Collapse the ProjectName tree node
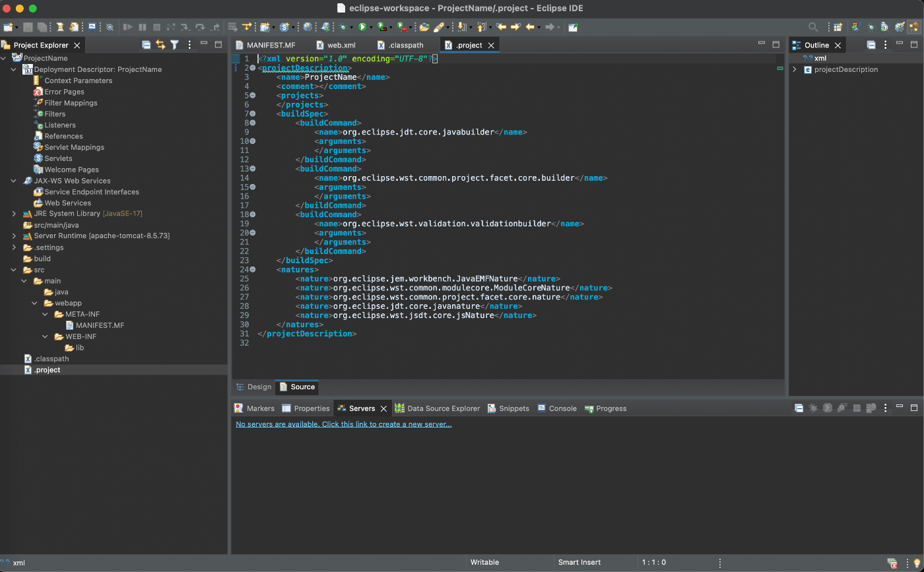 [4, 58]
